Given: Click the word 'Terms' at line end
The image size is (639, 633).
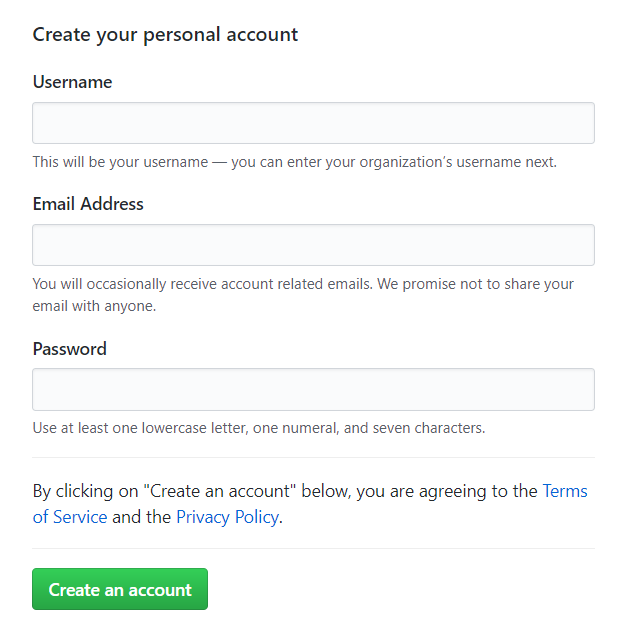Looking at the screenshot, I should (564, 491).
